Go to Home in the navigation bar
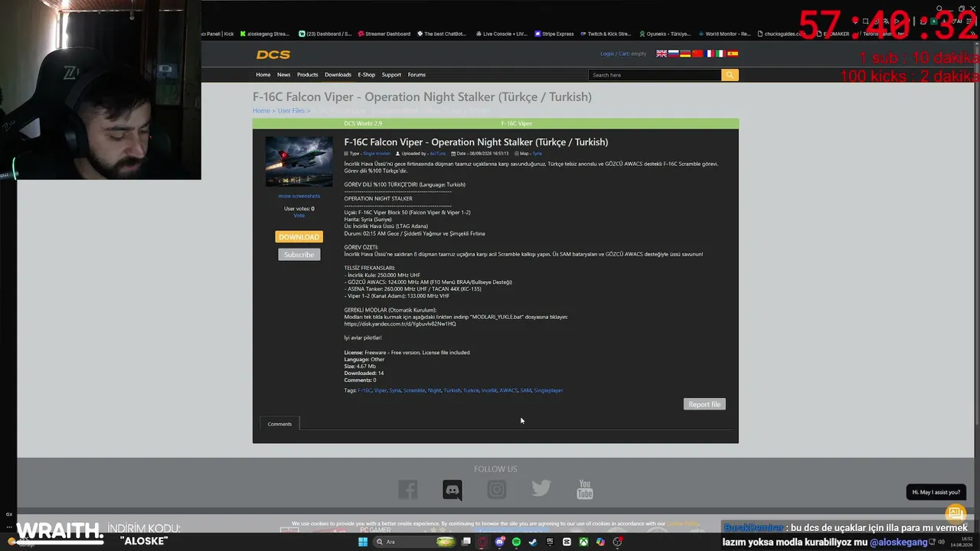980x551 pixels. click(263, 75)
